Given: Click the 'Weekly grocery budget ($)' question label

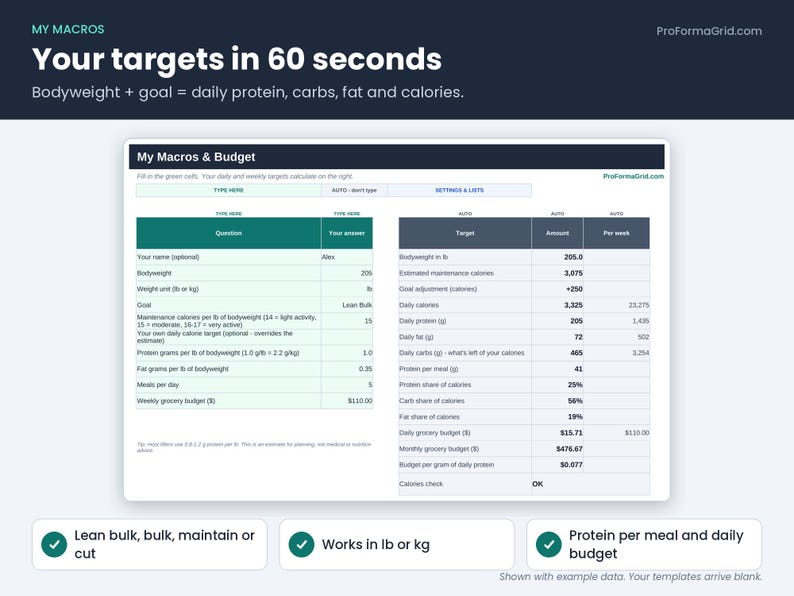Looking at the screenshot, I should pyautogui.click(x=176, y=401).
